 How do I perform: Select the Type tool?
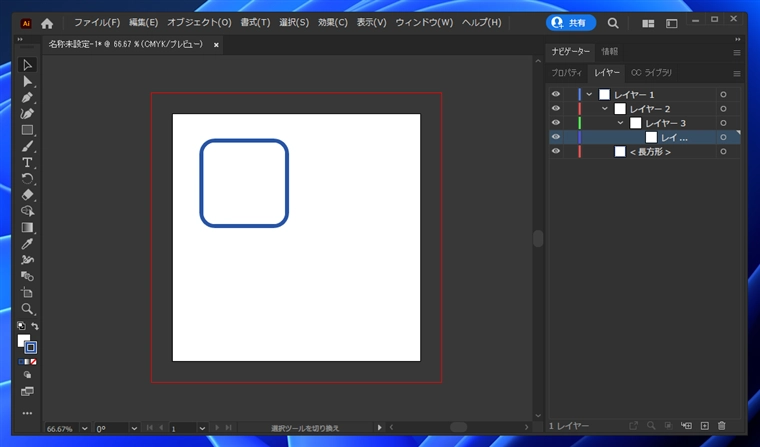coord(27,162)
